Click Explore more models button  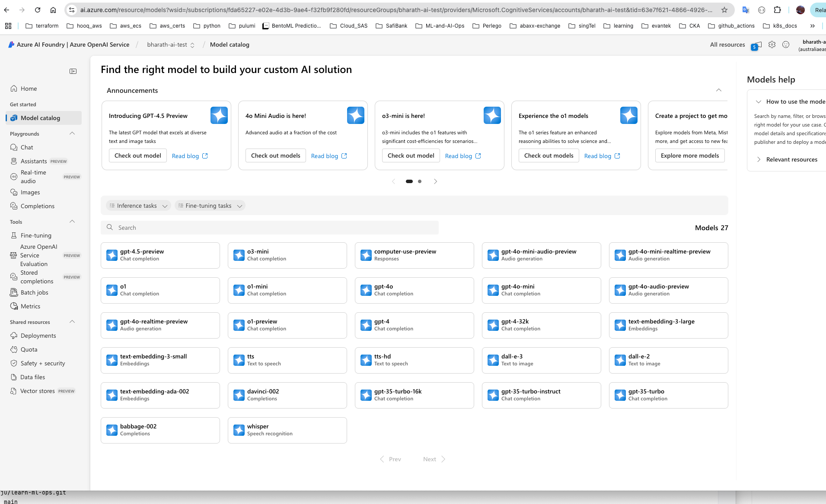(690, 155)
